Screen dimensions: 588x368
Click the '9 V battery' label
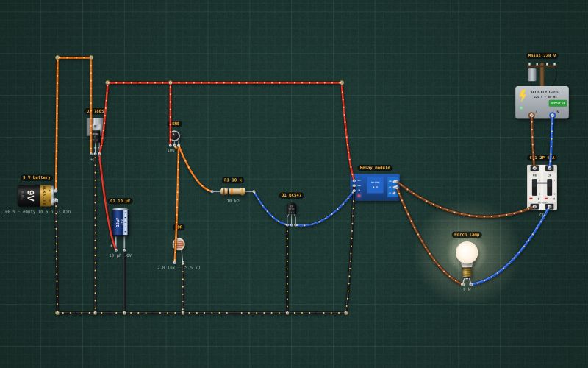36,177
